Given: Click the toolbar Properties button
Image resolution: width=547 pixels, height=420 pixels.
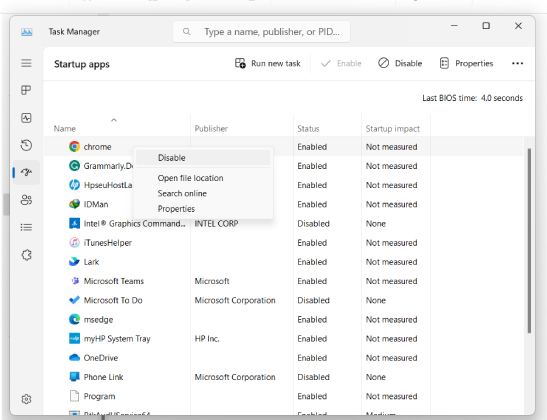Looking at the screenshot, I should click(x=466, y=63).
